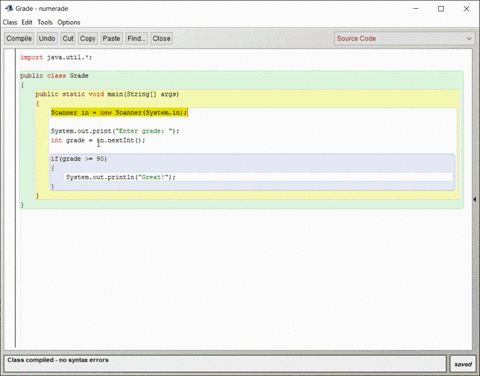
Task: Click the 'saved' status indicator
Action: point(463,364)
